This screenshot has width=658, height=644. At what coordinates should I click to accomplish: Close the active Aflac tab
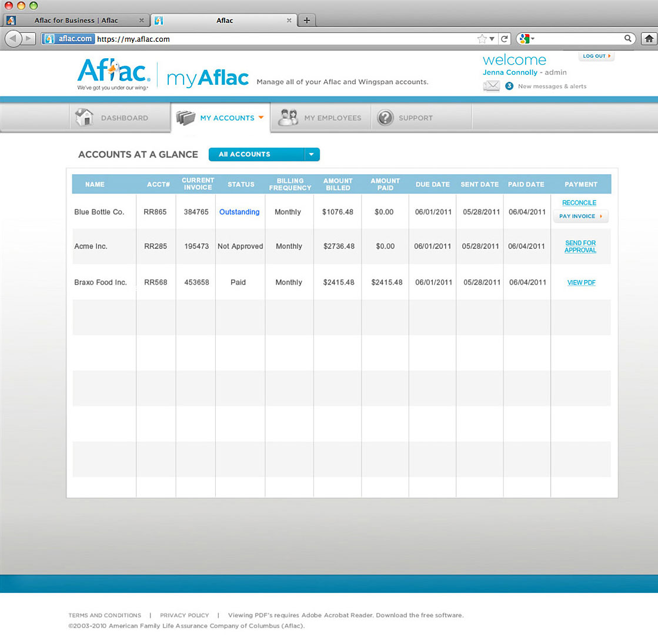[x=289, y=20]
